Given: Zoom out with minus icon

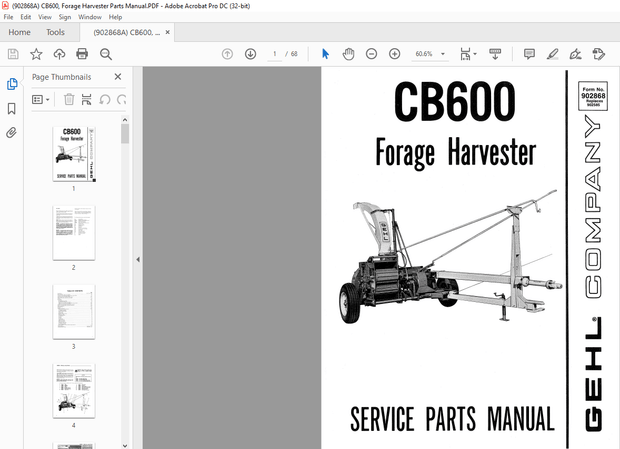Looking at the screenshot, I should [371, 54].
